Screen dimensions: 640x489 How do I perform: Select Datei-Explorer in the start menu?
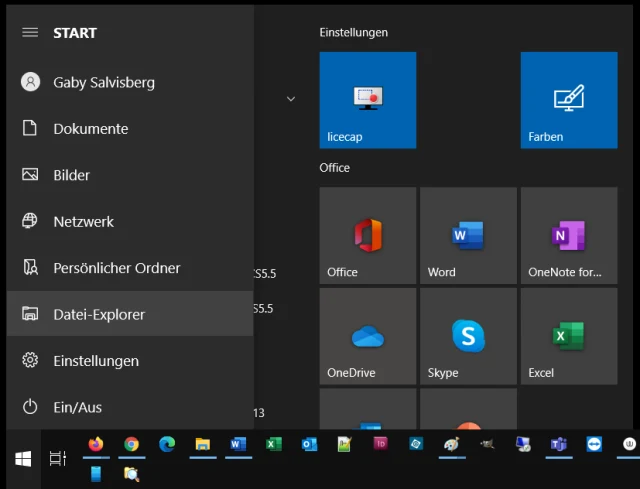(x=99, y=314)
